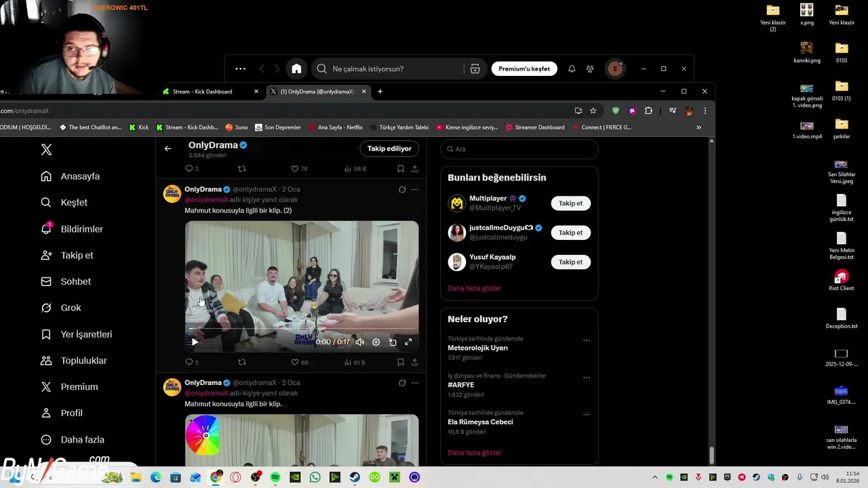
Task: Click the Ara search field on X
Action: pyautogui.click(x=519, y=149)
